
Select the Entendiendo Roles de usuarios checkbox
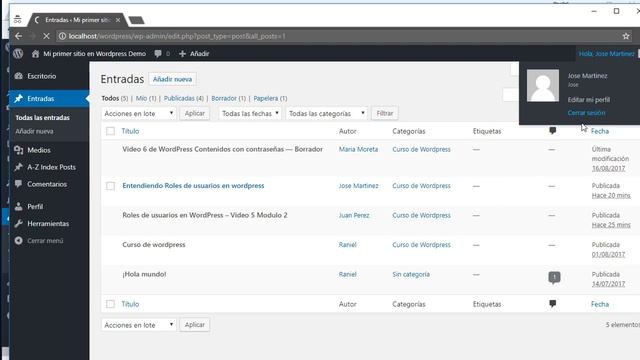[110, 186]
